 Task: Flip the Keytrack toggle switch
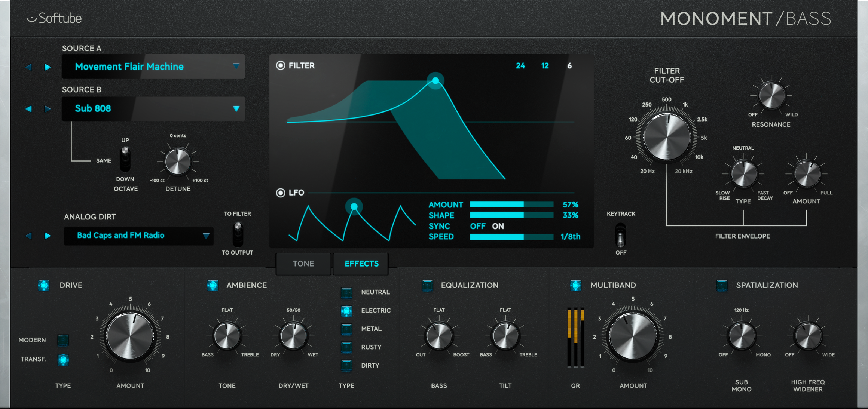pyautogui.click(x=621, y=236)
